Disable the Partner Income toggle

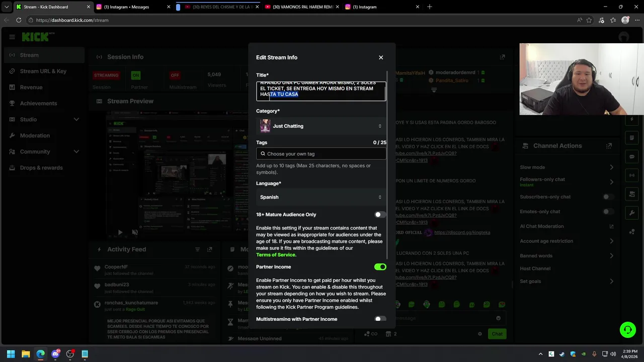(380, 267)
